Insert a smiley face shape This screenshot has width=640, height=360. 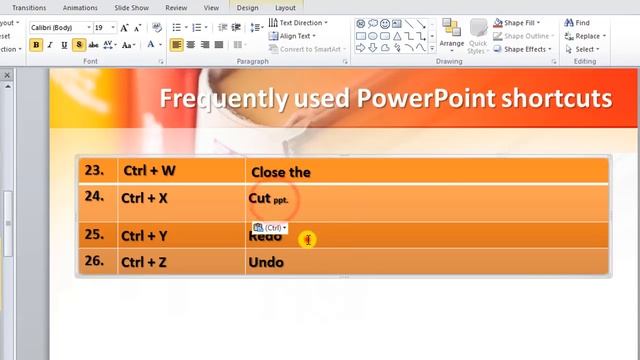click(x=384, y=24)
